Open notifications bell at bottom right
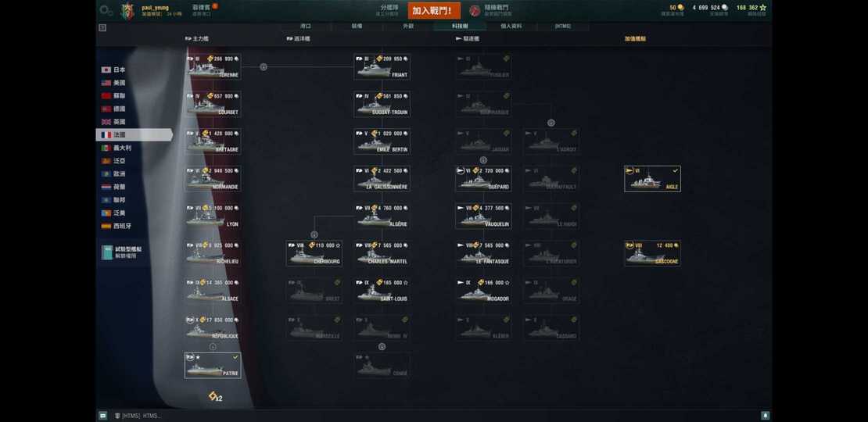This screenshot has height=422, width=868. (765, 416)
